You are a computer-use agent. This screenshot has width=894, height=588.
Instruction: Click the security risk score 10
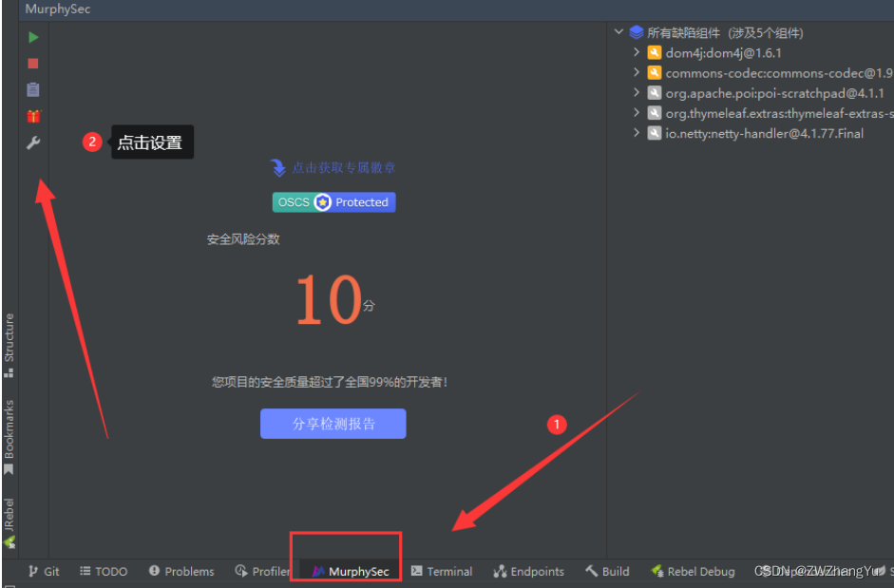coord(329,299)
